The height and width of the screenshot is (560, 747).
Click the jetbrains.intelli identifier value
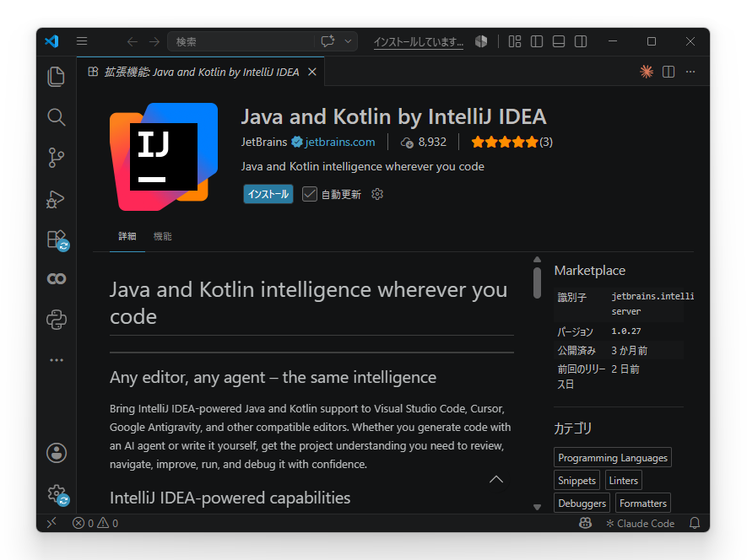pos(652,304)
